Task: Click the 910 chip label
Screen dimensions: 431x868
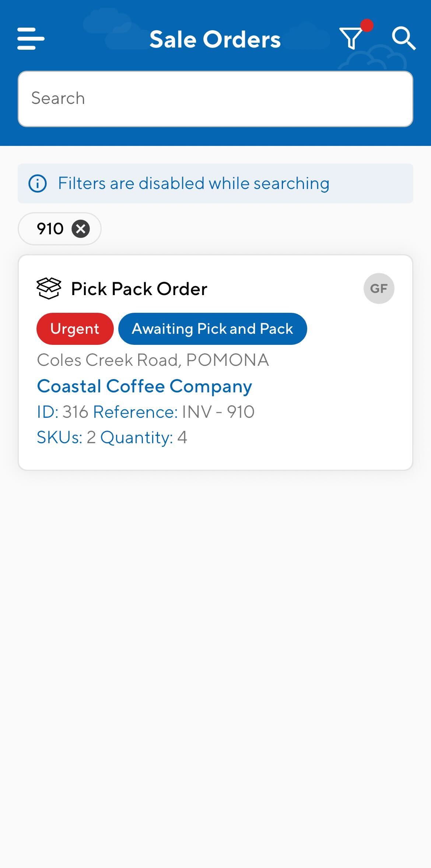Action: coord(50,229)
